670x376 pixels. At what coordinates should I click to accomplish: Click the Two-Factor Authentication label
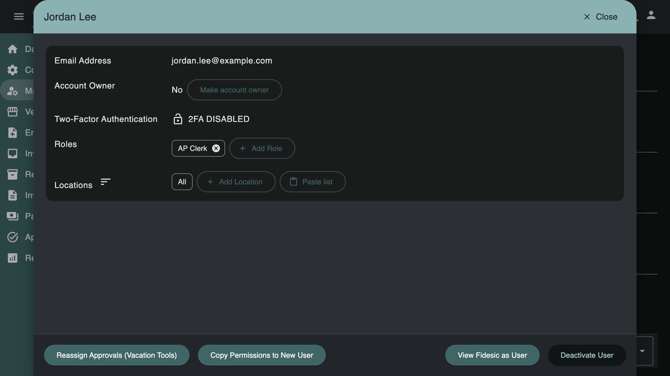click(x=106, y=119)
